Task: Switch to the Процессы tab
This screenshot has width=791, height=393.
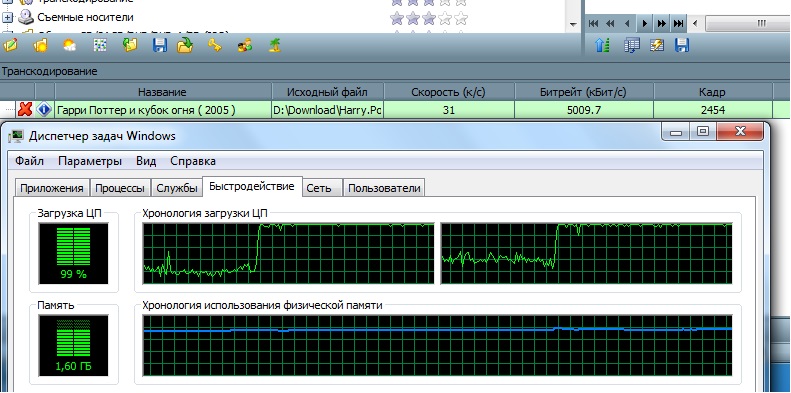Action: [x=120, y=188]
